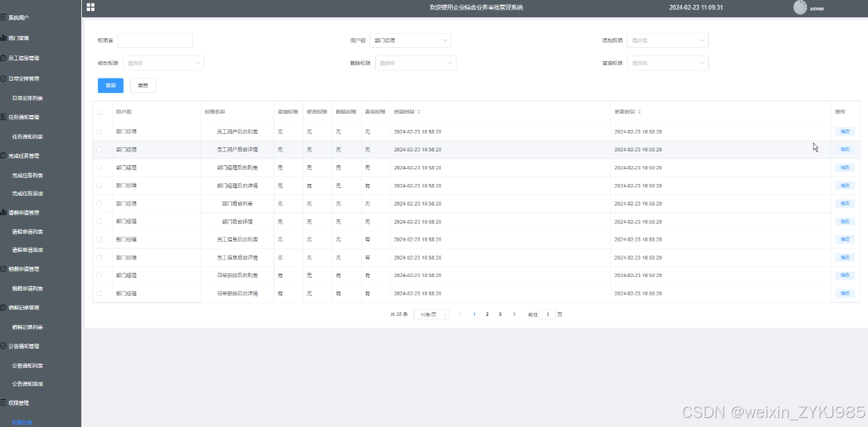Go to previous page with left arrow
Image resolution: width=868 pixels, height=427 pixels.
[x=460, y=315]
